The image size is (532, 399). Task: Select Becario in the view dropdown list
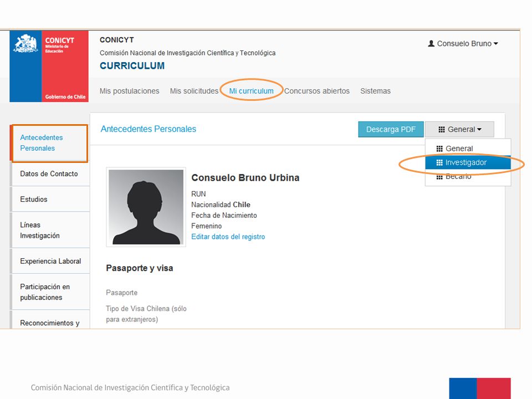pyautogui.click(x=468, y=177)
